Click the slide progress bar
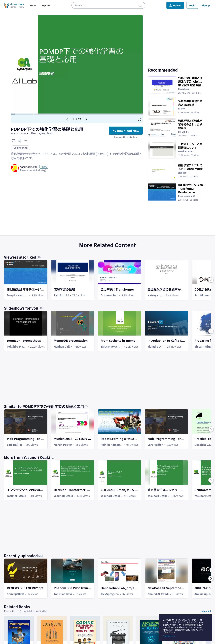This screenshot has width=215, height=644. 77,114
